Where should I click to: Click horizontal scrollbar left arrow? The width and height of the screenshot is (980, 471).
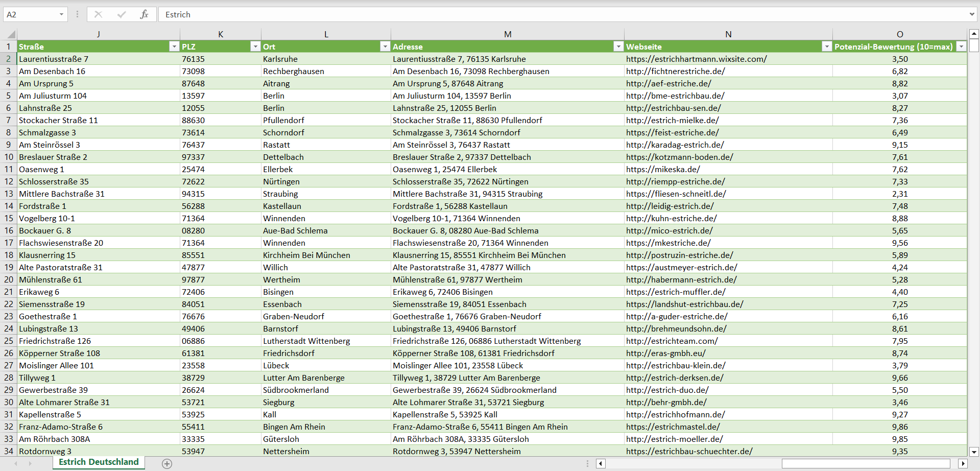pos(601,463)
